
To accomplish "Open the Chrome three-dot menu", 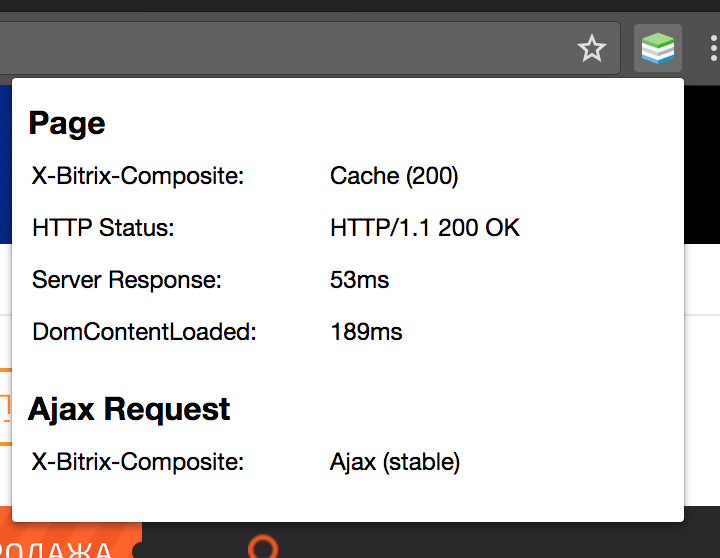I will tap(713, 48).
